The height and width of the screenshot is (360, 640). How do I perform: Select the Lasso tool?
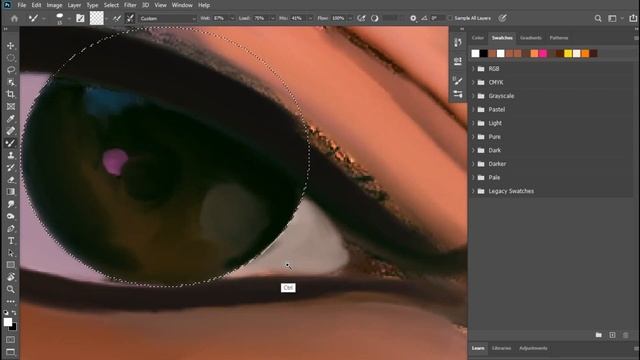pyautogui.click(x=11, y=70)
